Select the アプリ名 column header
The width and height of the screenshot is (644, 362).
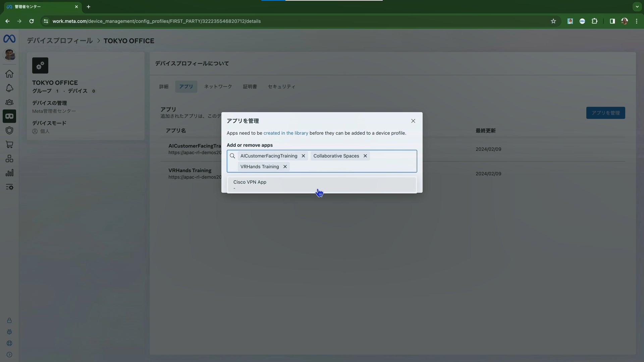point(176,131)
